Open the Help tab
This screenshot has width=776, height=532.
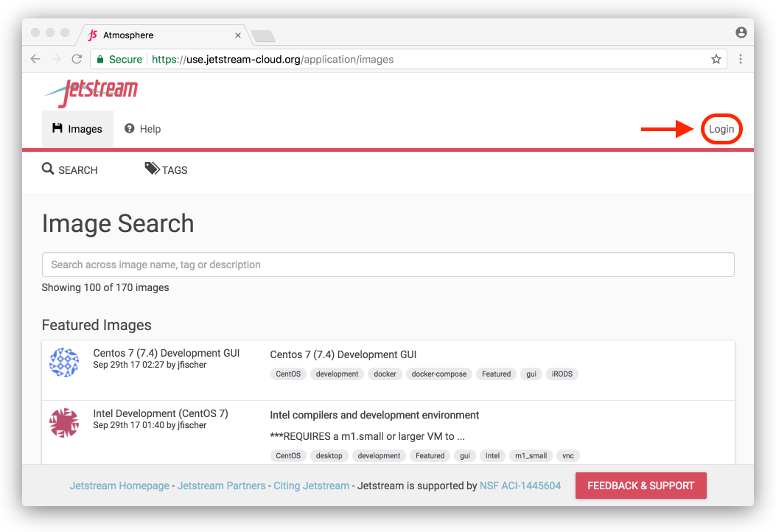coord(142,129)
